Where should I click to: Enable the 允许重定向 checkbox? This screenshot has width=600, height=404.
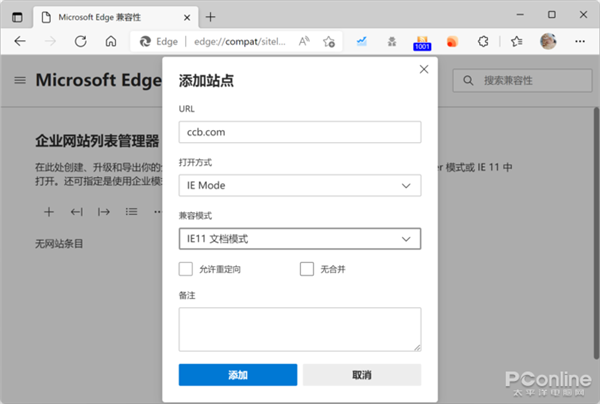pyautogui.click(x=186, y=268)
